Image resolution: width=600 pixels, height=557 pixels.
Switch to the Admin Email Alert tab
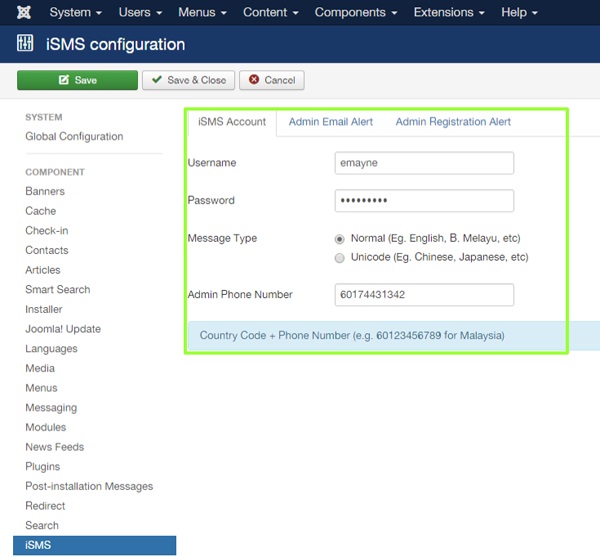coord(331,122)
